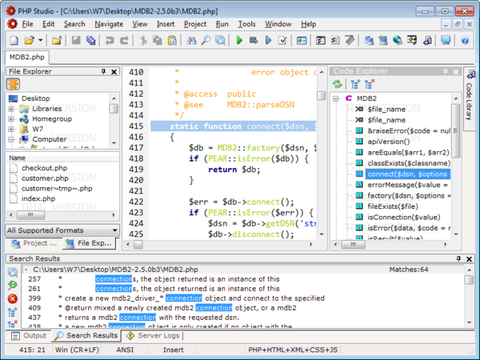Toggle the Search Results panel pin
480x360 pixels.
(x=459, y=259)
